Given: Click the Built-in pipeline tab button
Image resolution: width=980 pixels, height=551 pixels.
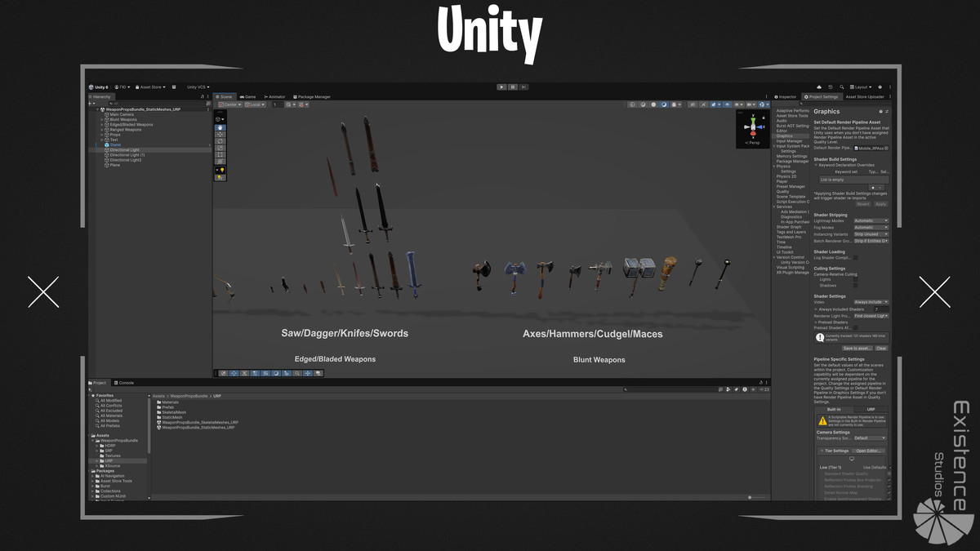Looking at the screenshot, I should [834, 410].
